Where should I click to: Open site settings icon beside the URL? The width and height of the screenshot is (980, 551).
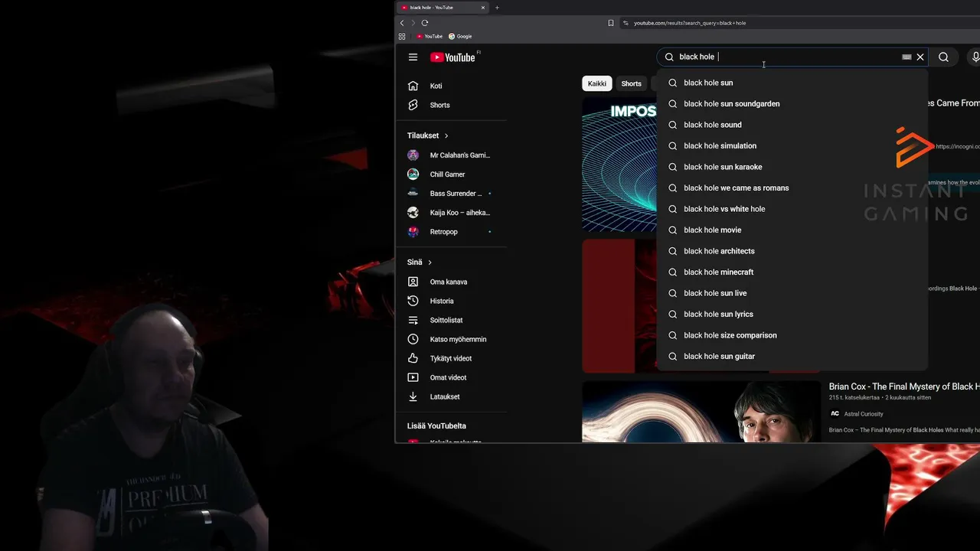(x=626, y=23)
